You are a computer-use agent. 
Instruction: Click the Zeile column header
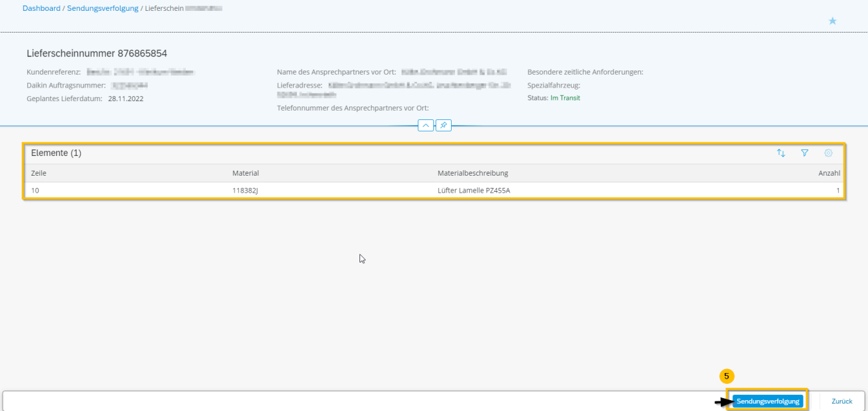tap(39, 173)
